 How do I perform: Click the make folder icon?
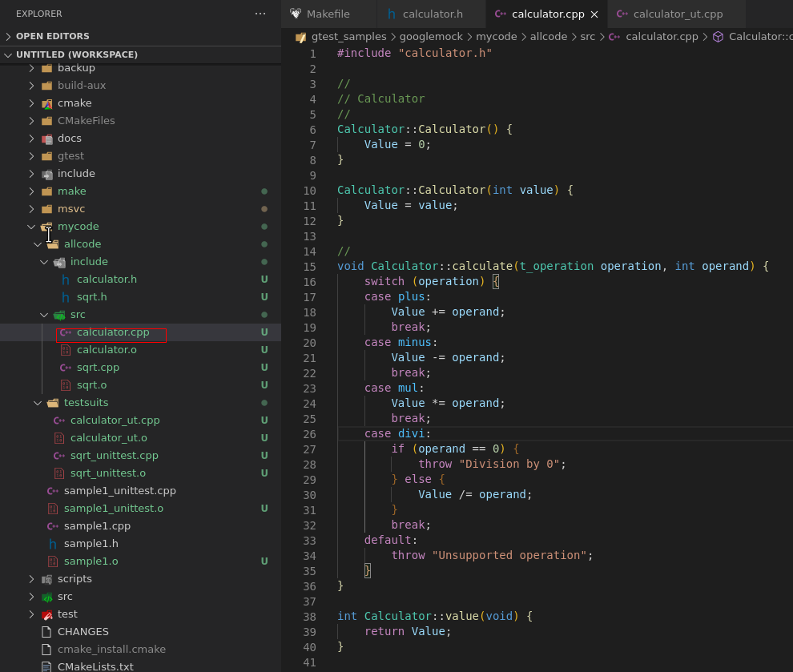point(47,191)
